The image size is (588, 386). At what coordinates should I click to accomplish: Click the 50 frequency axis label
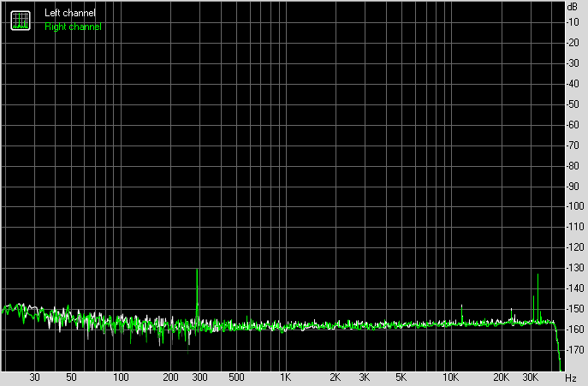pos(71,377)
